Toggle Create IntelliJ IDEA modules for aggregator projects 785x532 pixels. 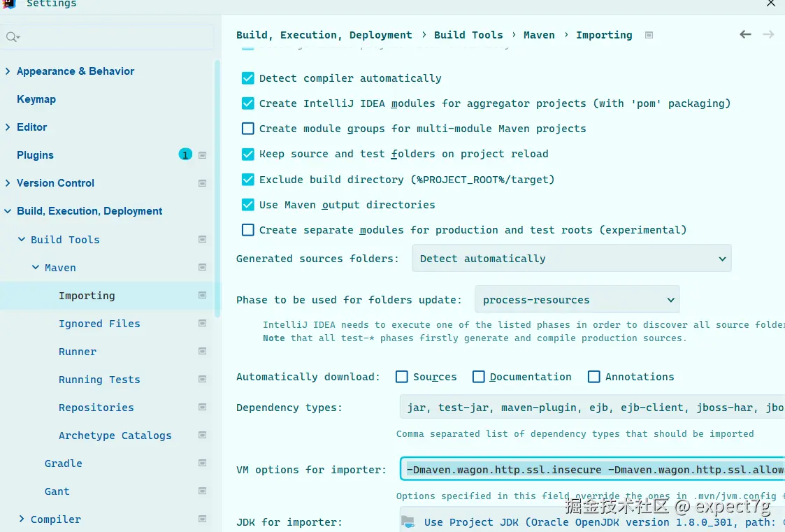tap(248, 103)
